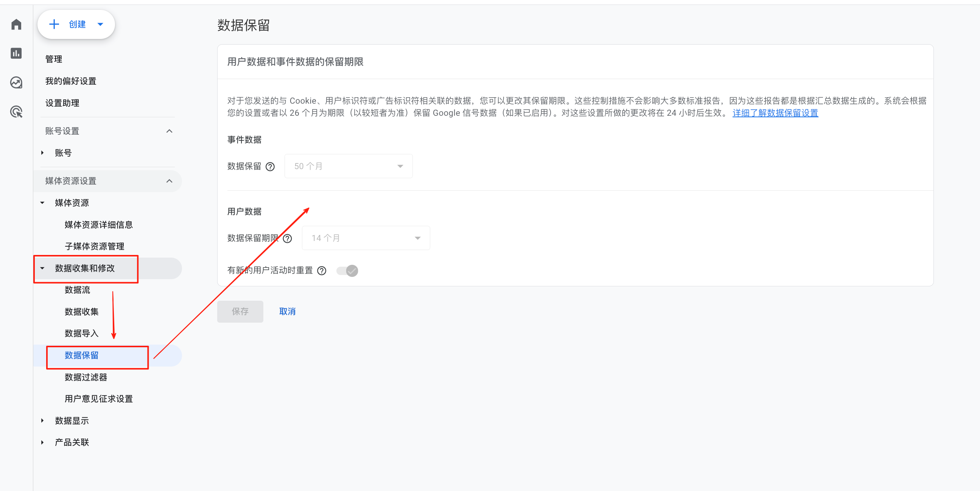Open the 50 个月 retention dropdown
980x491 pixels.
tap(348, 166)
